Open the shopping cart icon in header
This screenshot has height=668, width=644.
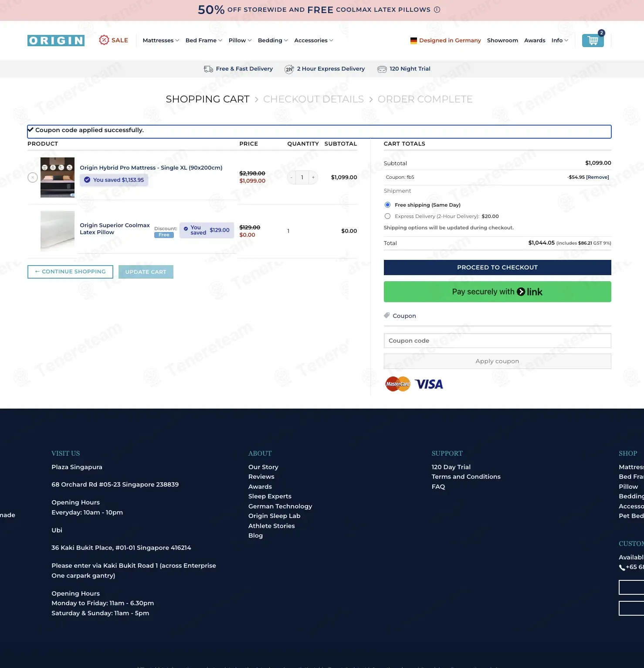pos(593,40)
